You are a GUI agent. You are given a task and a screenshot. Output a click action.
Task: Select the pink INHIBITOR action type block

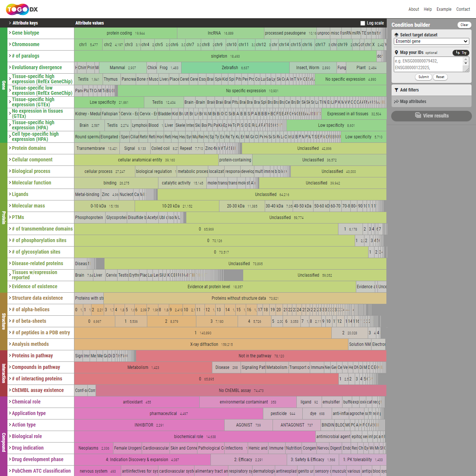(x=149, y=425)
